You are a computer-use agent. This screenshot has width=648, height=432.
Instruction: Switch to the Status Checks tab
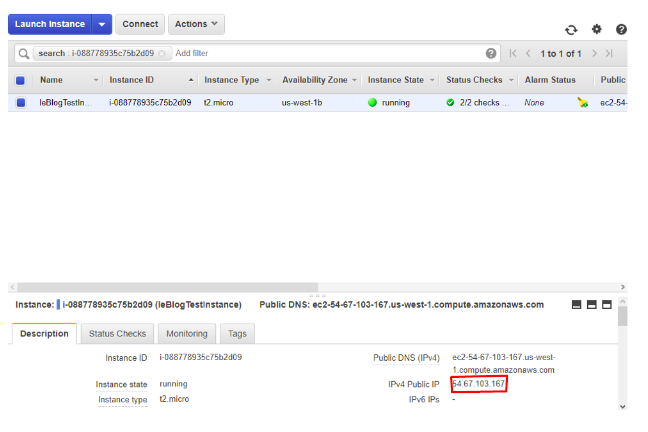point(117,334)
